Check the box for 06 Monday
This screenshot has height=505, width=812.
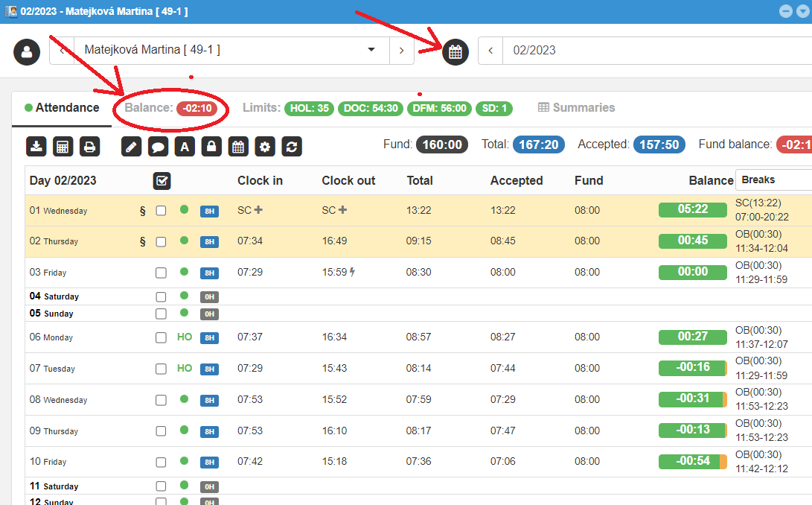tap(161, 337)
